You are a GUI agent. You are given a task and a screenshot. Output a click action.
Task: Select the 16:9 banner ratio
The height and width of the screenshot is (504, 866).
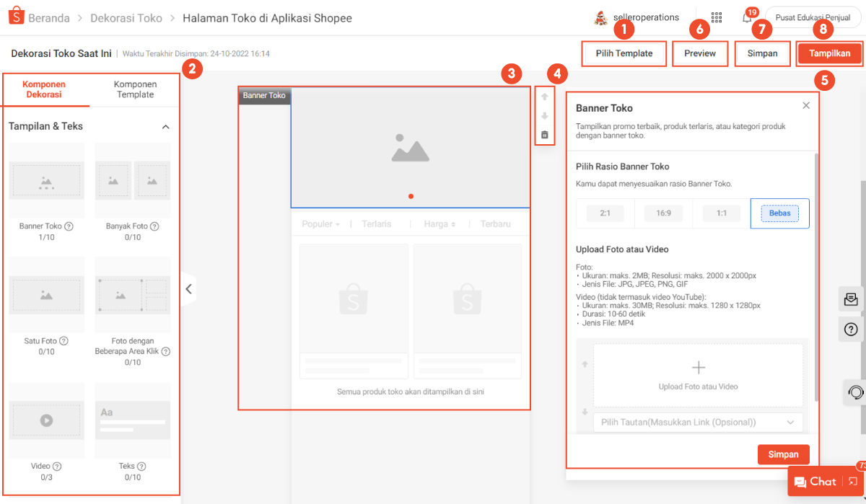[663, 213]
